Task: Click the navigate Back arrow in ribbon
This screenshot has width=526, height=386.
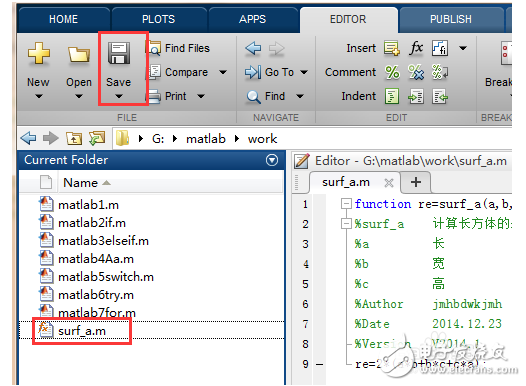Action: coord(253,48)
